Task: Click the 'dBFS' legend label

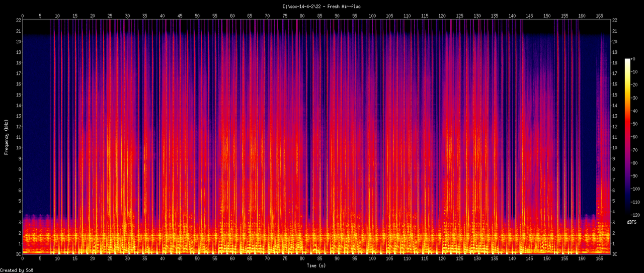Action: (632, 222)
